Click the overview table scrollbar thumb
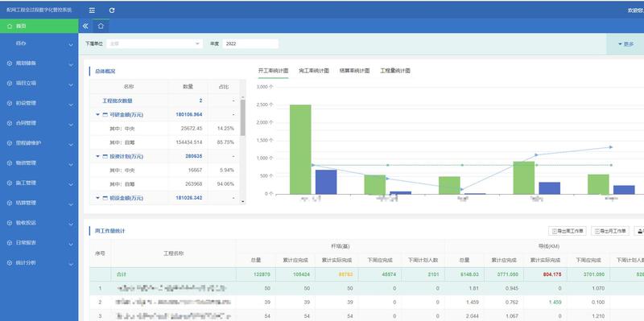The image size is (644, 321). click(x=243, y=117)
